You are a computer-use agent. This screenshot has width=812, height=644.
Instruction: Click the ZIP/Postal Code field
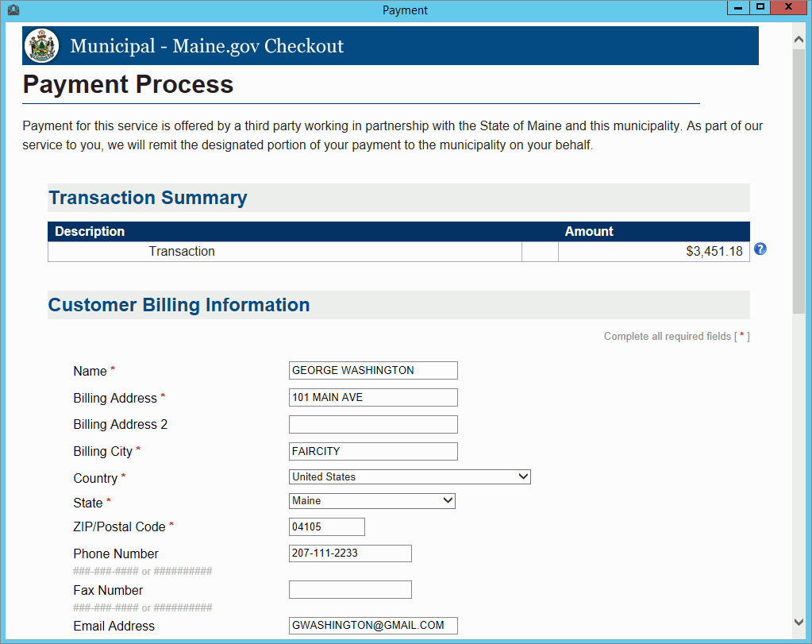(x=327, y=526)
